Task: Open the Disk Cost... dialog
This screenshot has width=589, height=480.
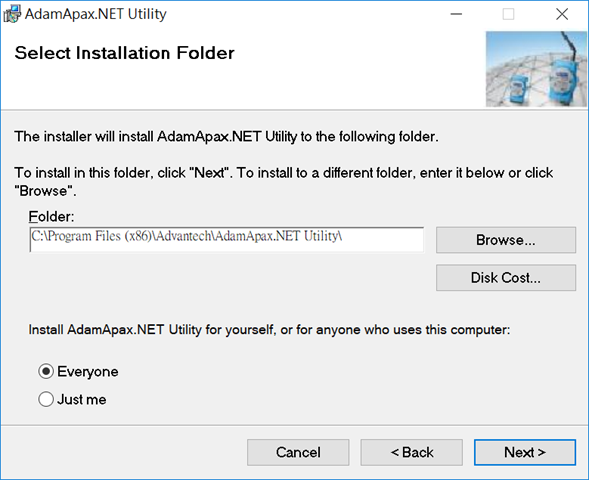Action: coord(506,278)
